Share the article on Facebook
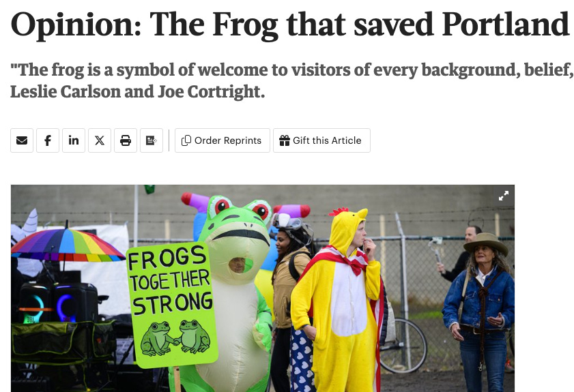Image resolution: width=574 pixels, height=392 pixels. (x=48, y=140)
